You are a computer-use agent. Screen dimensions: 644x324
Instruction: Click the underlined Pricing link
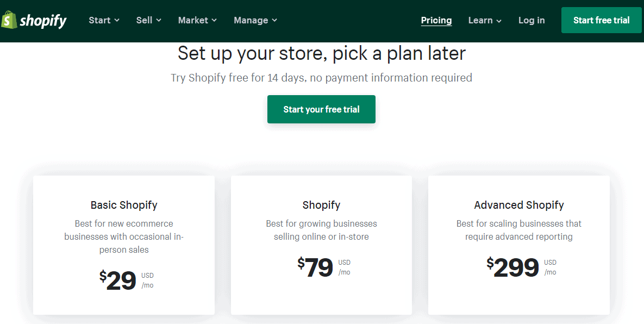coord(436,20)
